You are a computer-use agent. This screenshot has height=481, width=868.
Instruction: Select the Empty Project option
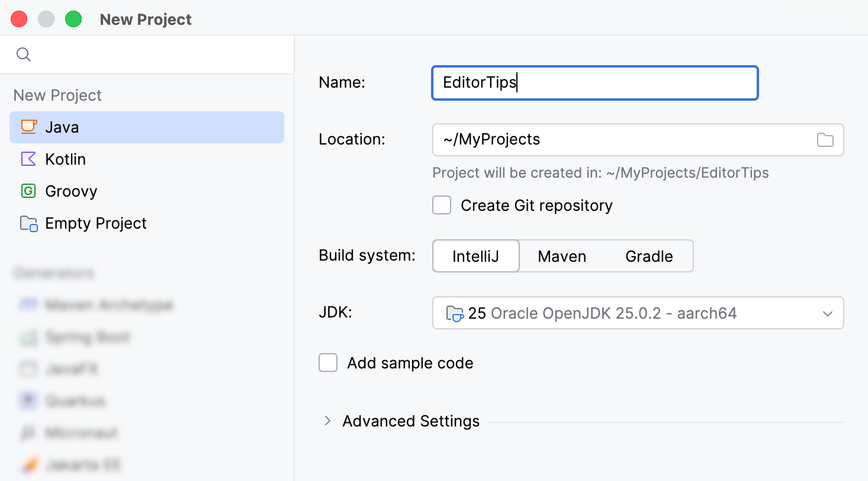click(x=147, y=223)
